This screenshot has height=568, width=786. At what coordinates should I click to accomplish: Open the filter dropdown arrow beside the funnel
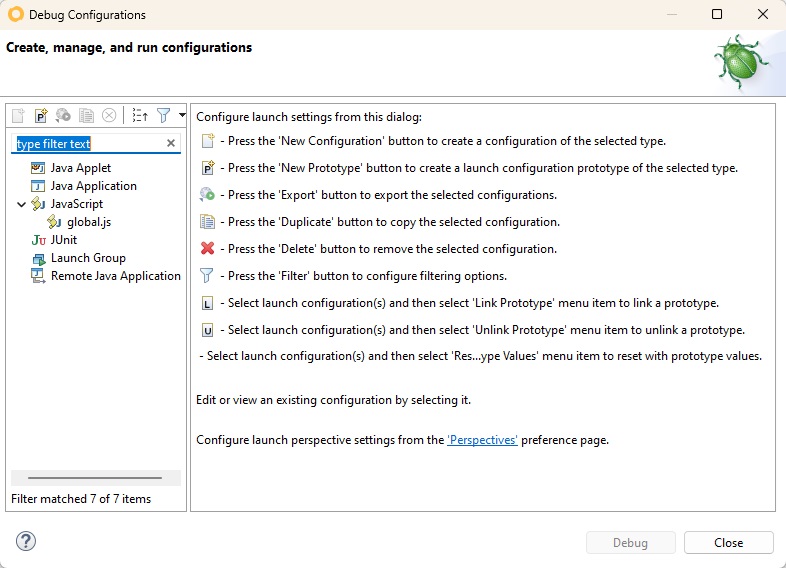point(181,115)
